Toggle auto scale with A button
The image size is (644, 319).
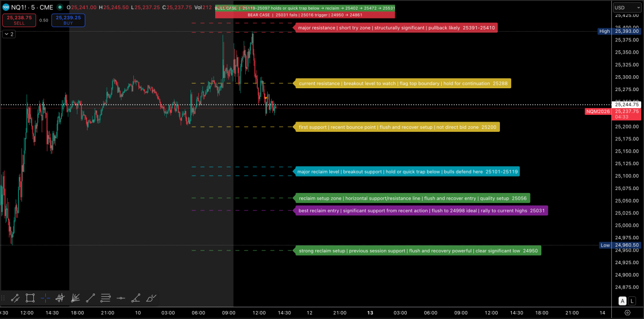pyautogui.click(x=623, y=301)
